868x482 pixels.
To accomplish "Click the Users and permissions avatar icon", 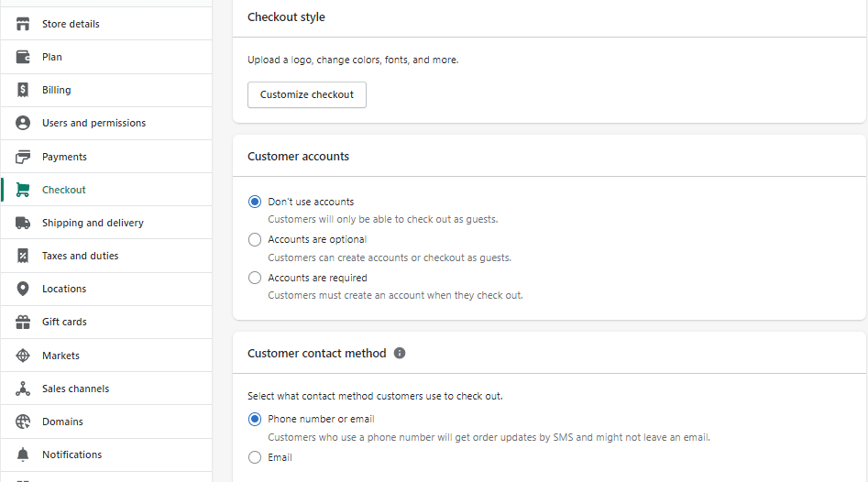I will 23,123.
